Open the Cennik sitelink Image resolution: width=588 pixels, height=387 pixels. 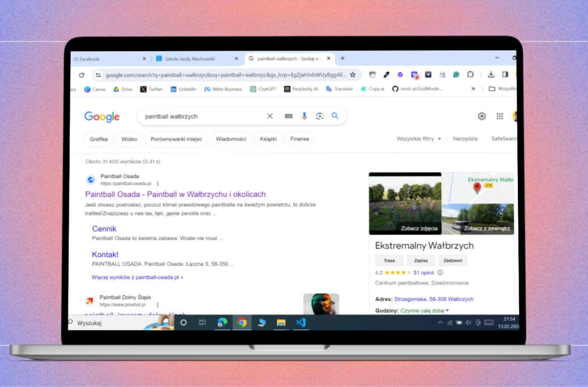coord(104,229)
